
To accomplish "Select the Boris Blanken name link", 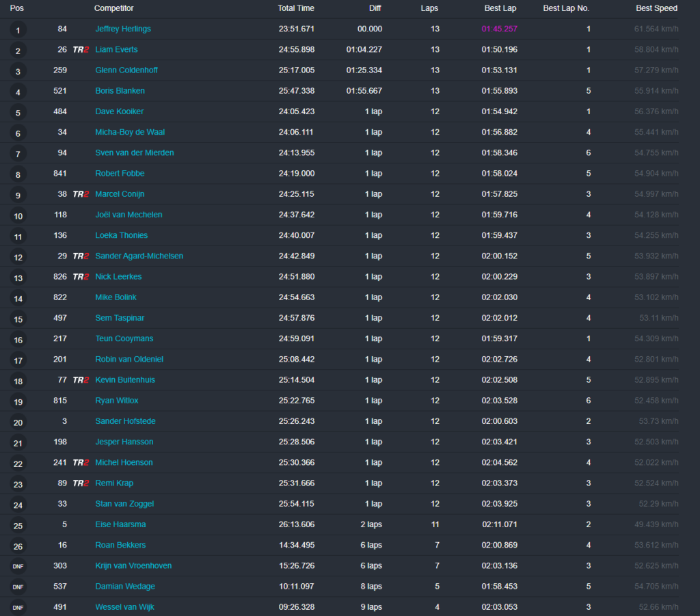I will 120,91.
